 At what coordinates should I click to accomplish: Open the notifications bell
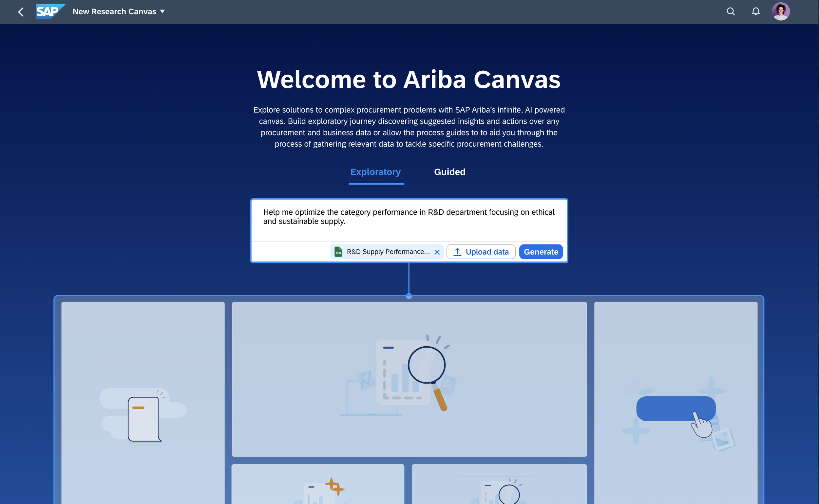click(756, 12)
